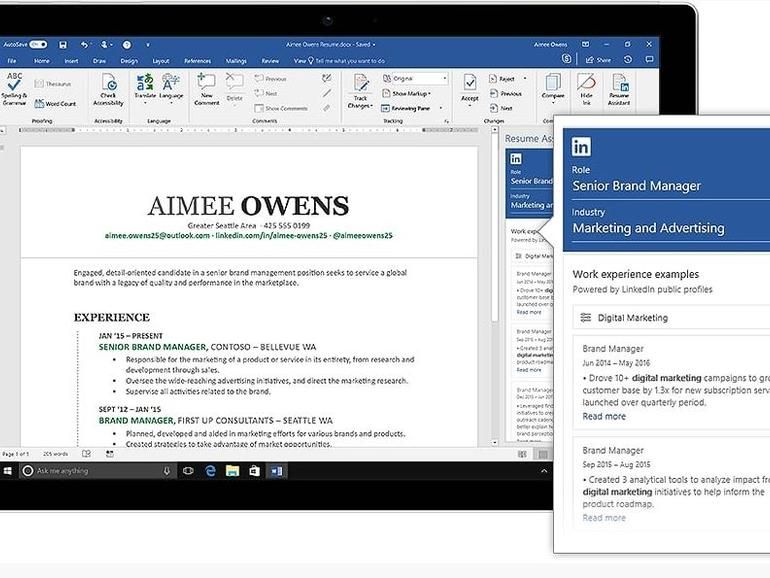Open the comments speech bubble icon top right
Image resolution: width=770 pixels, height=578 pixels.
pos(649,59)
